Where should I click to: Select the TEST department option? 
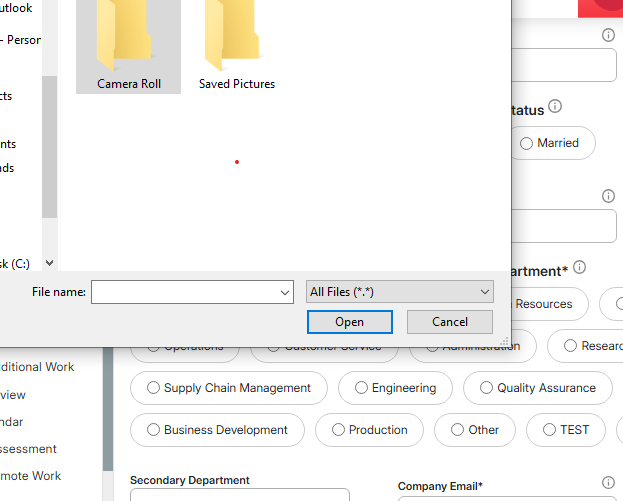coord(565,430)
